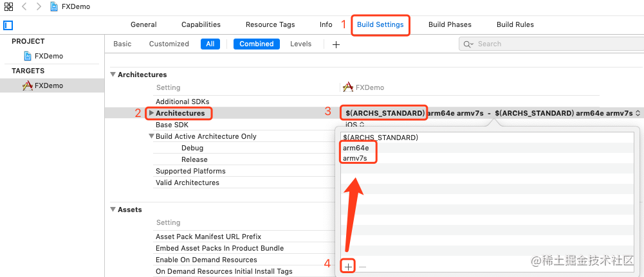The width and height of the screenshot is (644, 277).
Task: Collapse the Assets section
Action: pyautogui.click(x=113, y=210)
